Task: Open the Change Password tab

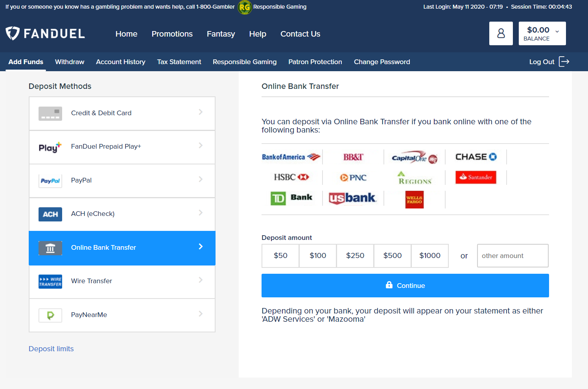Action: (382, 62)
